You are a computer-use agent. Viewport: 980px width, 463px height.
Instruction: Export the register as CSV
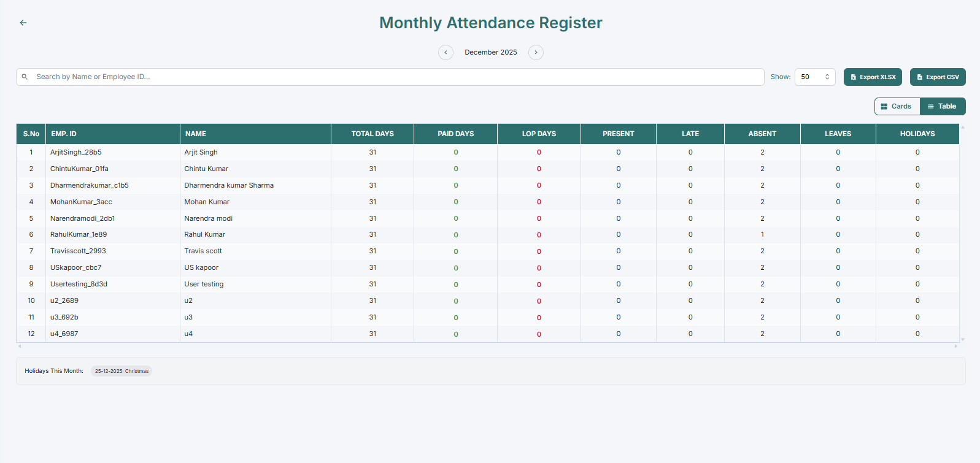pyautogui.click(x=938, y=77)
